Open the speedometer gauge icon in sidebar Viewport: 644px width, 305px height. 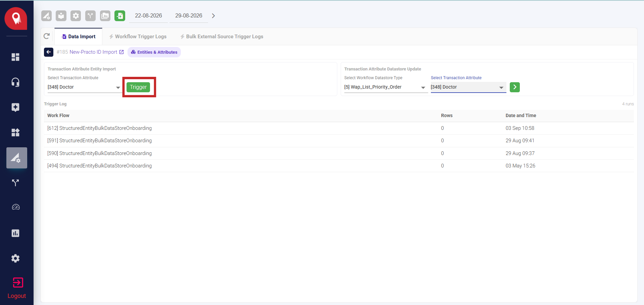(15, 207)
